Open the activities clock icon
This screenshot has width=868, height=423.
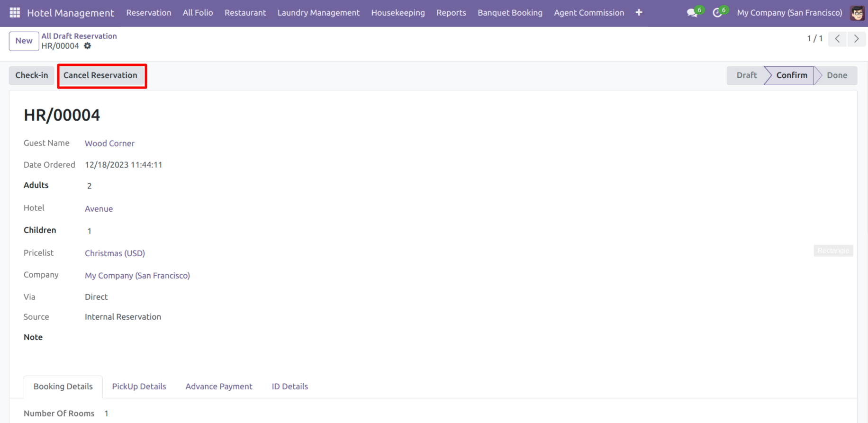click(717, 13)
